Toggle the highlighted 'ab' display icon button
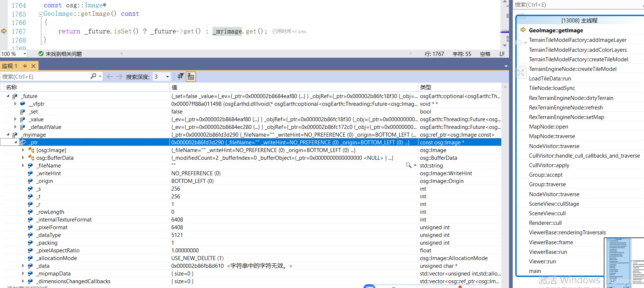Viewport: 644px width, 288px height. point(191,76)
